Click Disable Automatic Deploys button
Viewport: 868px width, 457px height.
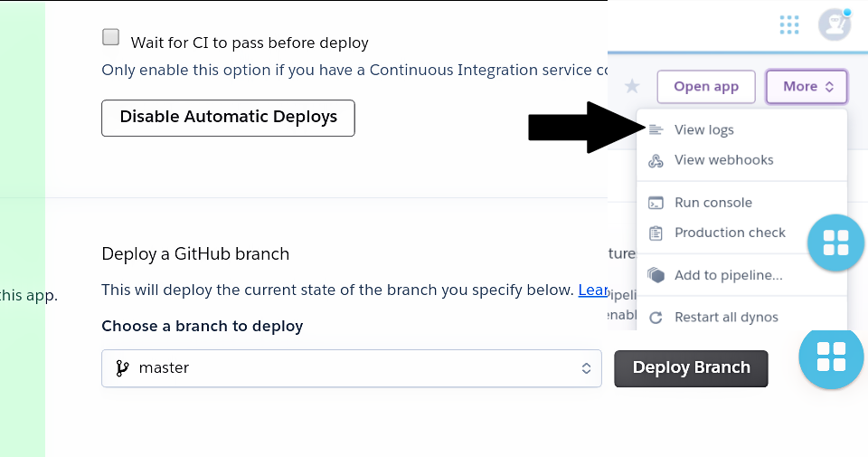pos(228,118)
